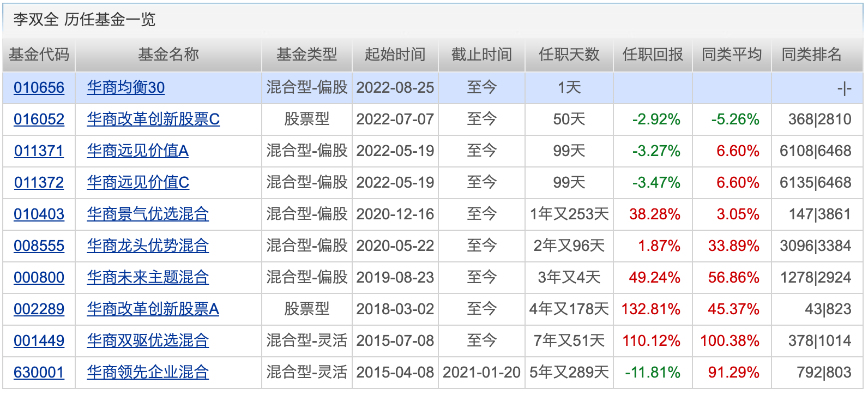Open 华商远见价值A fund page

pyautogui.click(x=137, y=151)
